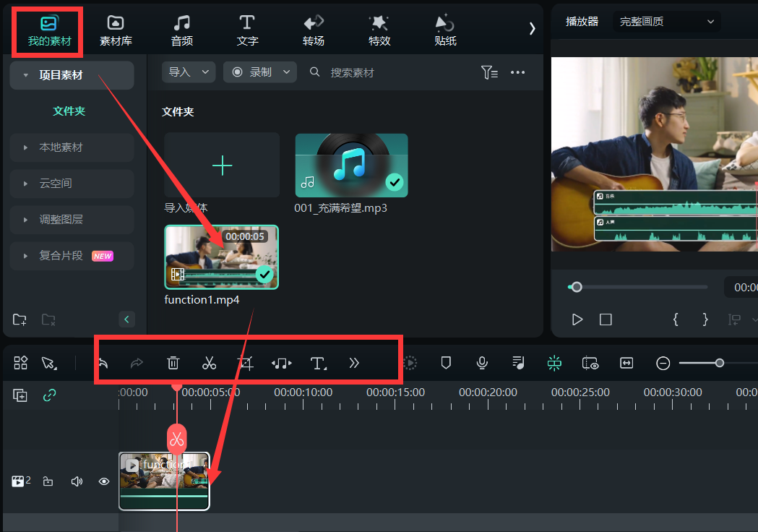Toggle visibility eye on video track
Screen dimensions: 758x532
(104, 481)
